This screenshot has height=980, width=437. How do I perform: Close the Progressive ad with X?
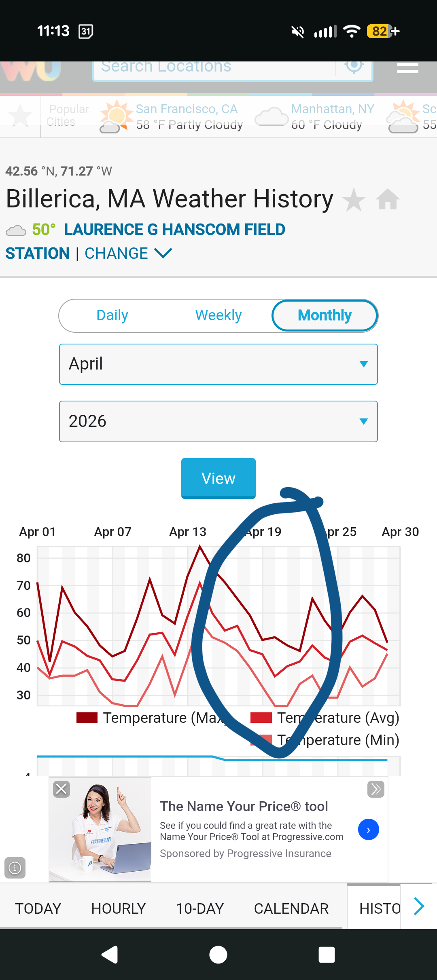(x=62, y=789)
